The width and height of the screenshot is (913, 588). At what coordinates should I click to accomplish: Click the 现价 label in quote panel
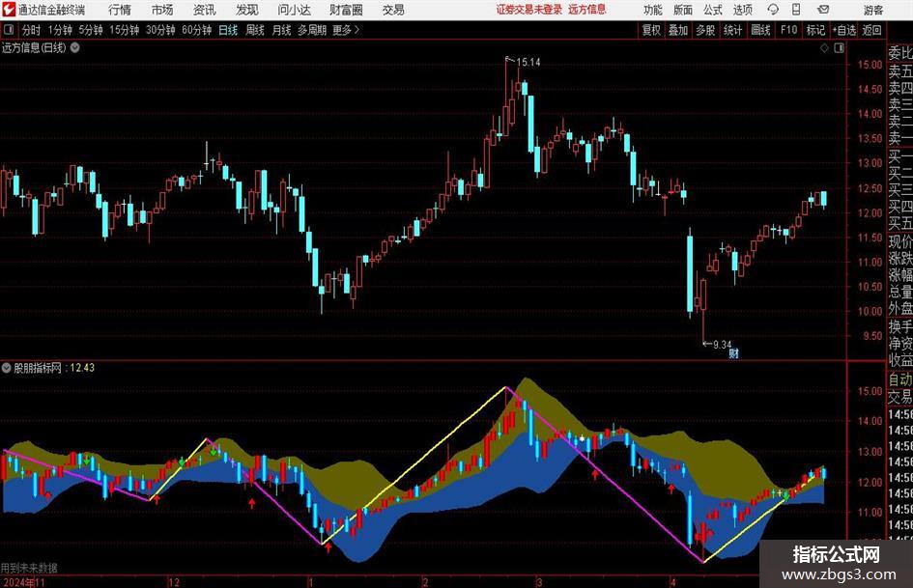[x=900, y=241]
